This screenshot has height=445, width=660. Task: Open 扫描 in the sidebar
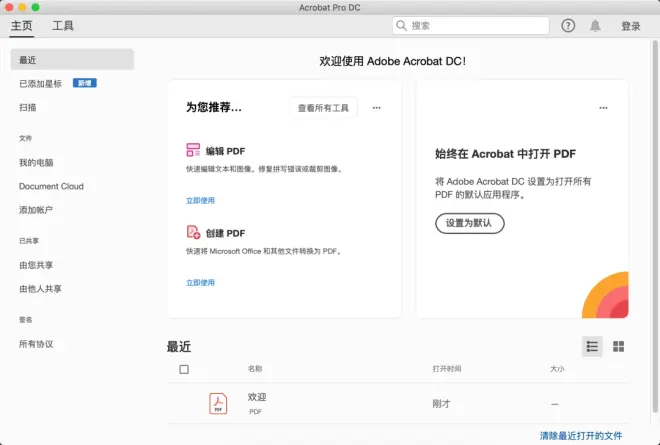click(27, 107)
